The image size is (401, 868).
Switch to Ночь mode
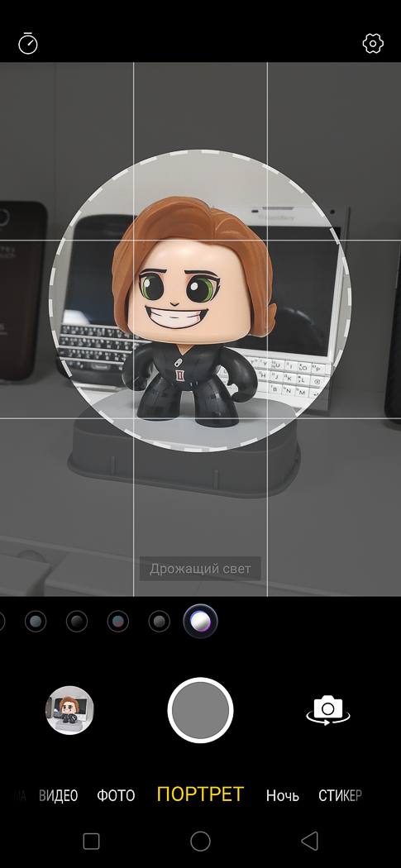(x=283, y=795)
